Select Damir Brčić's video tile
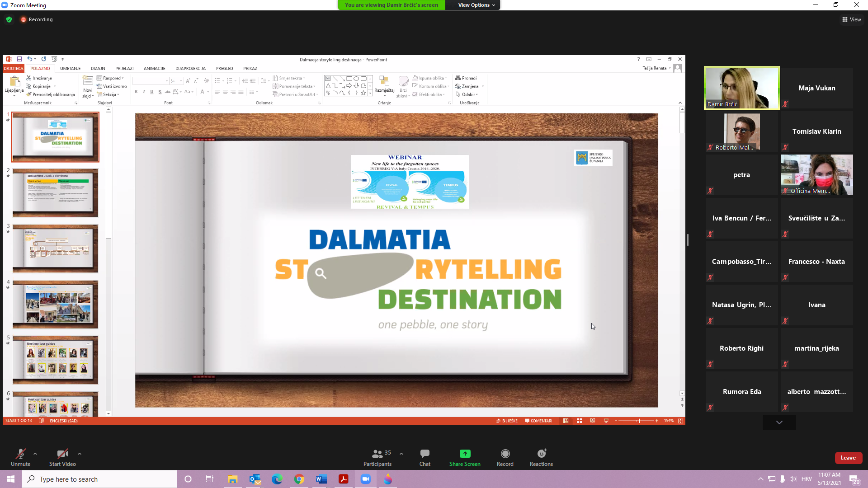 pos(741,88)
